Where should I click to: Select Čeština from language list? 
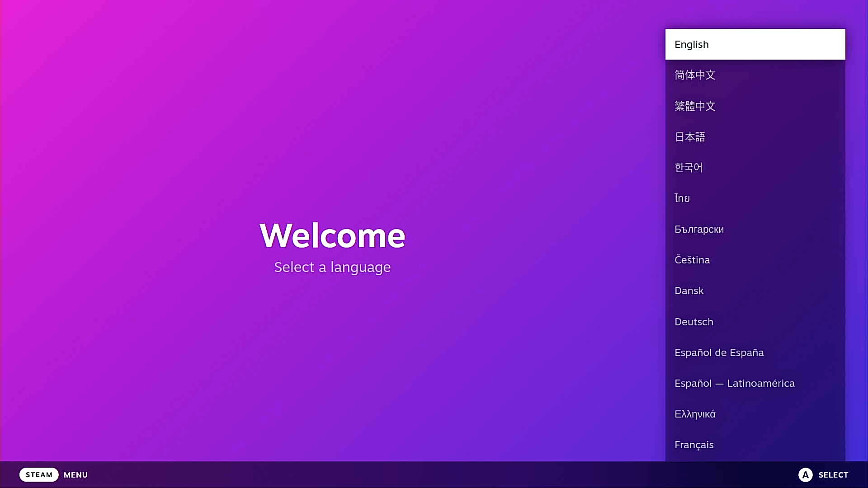tap(754, 260)
